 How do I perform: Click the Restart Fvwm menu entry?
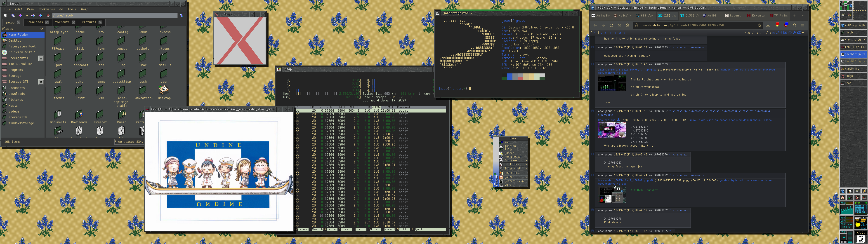tap(514, 181)
